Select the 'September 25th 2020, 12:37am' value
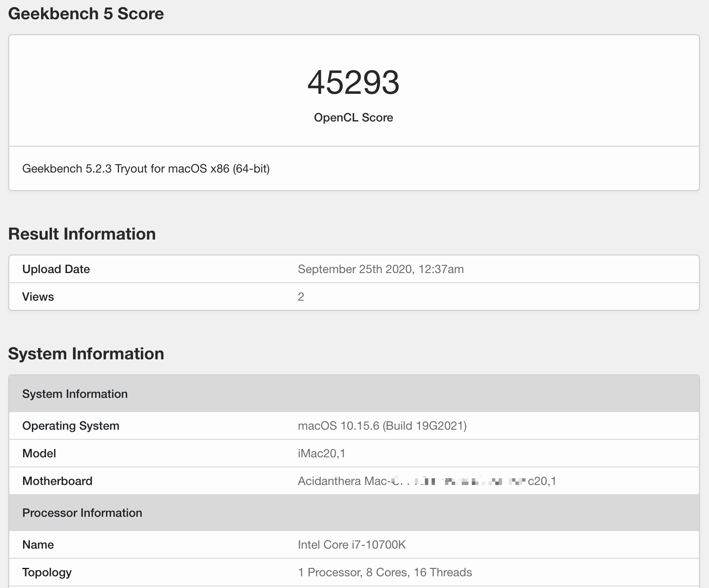The width and height of the screenshot is (709, 588). 381,269
